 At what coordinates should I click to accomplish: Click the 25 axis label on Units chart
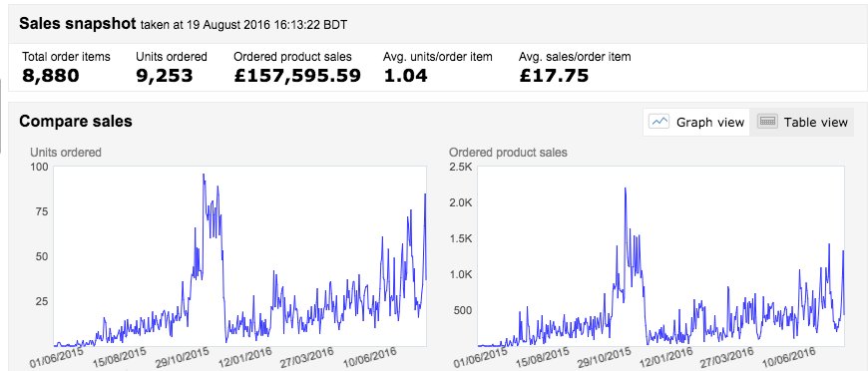[41, 301]
